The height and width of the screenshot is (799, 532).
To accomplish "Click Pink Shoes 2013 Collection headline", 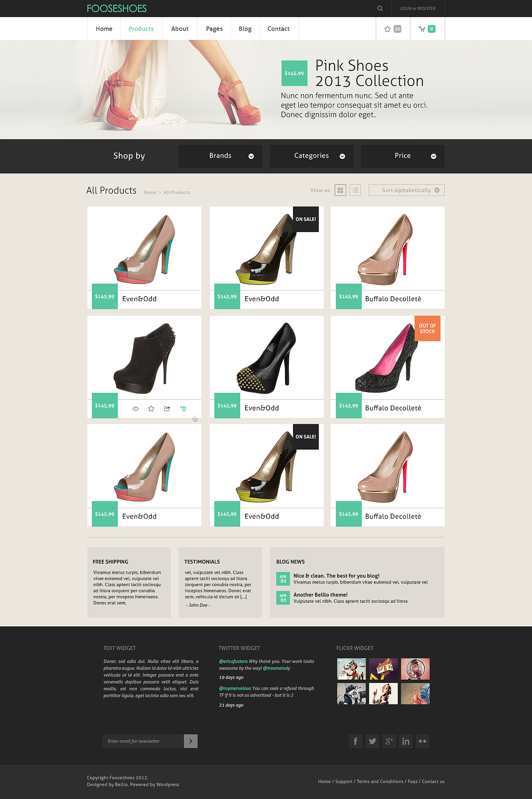I will point(369,73).
